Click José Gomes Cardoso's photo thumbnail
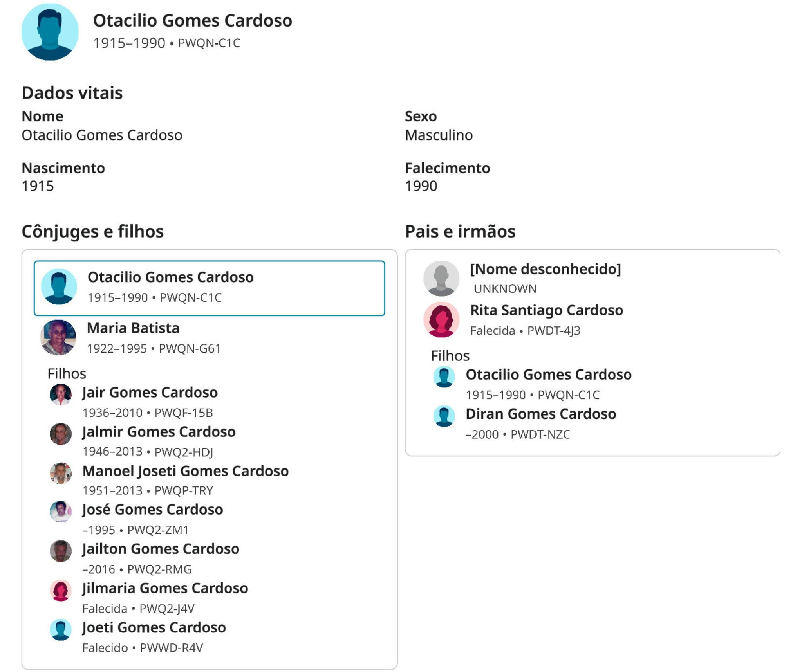The width and height of the screenshot is (802, 672). (61, 512)
